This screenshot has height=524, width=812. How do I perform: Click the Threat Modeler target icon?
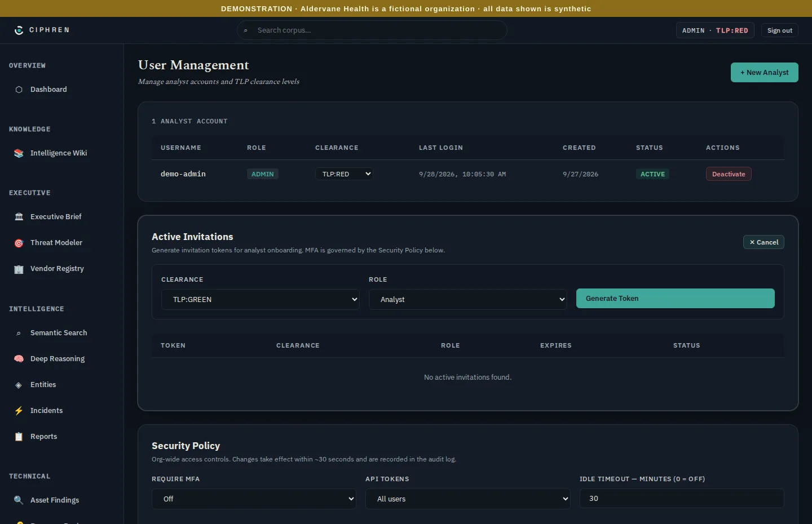click(19, 243)
